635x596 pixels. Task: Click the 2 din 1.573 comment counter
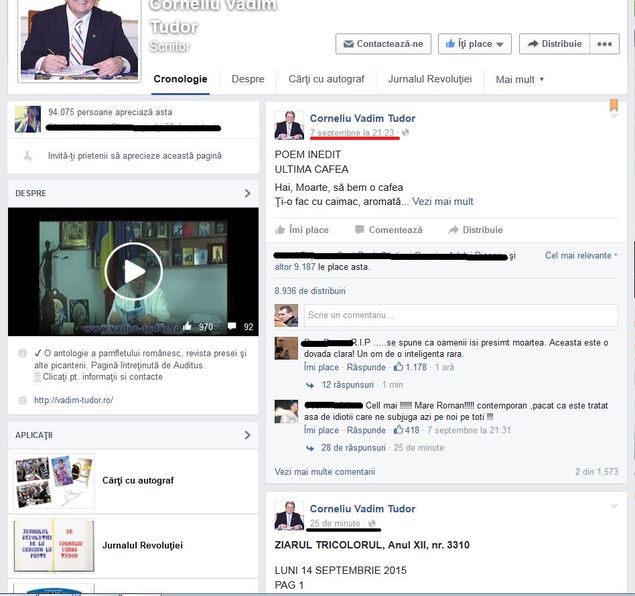[x=597, y=472]
